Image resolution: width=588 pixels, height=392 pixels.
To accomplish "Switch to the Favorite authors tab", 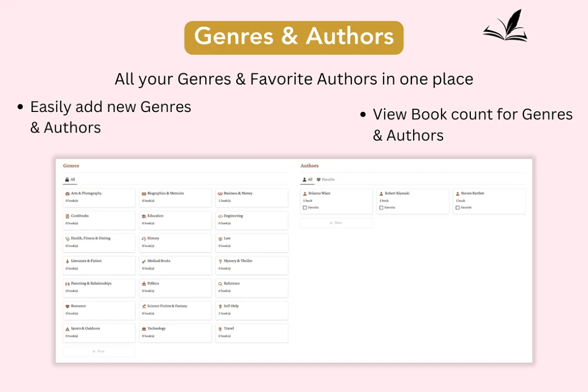I will (325, 179).
